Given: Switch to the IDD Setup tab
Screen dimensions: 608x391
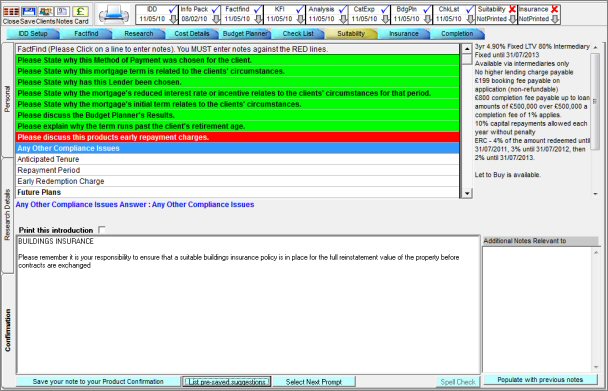Looking at the screenshot, I should (x=33, y=34).
